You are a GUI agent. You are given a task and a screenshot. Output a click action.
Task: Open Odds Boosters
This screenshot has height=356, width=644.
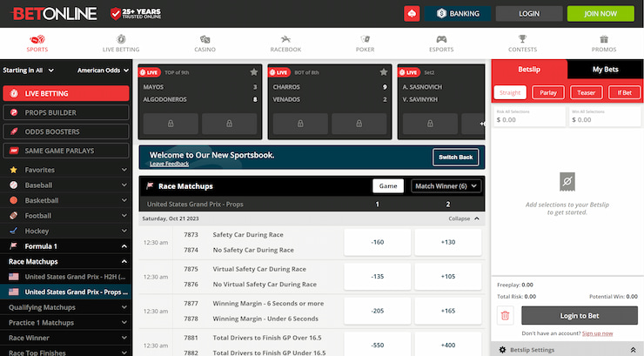point(66,131)
